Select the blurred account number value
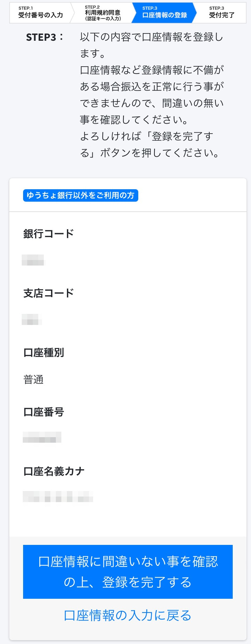The image size is (251, 644). coord(42,438)
